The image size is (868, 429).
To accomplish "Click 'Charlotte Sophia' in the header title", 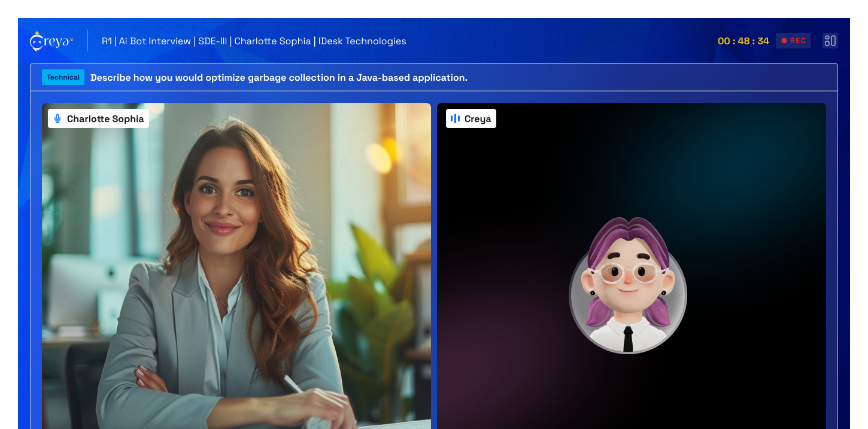I will tap(272, 41).
